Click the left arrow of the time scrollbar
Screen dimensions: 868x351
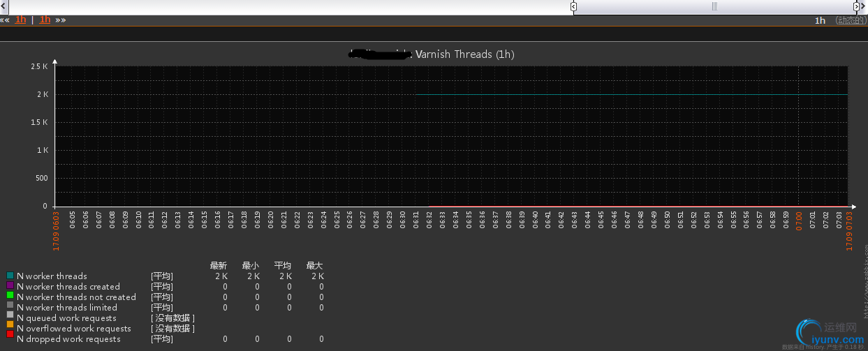[x=3, y=6]
